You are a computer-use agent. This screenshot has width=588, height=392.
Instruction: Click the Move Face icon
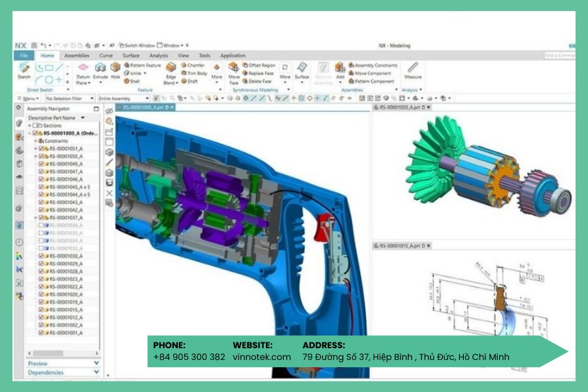coord(234,68)
